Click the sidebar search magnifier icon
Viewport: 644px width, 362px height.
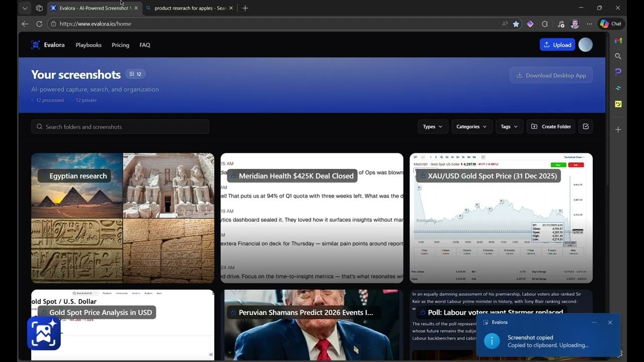(618, 56)
